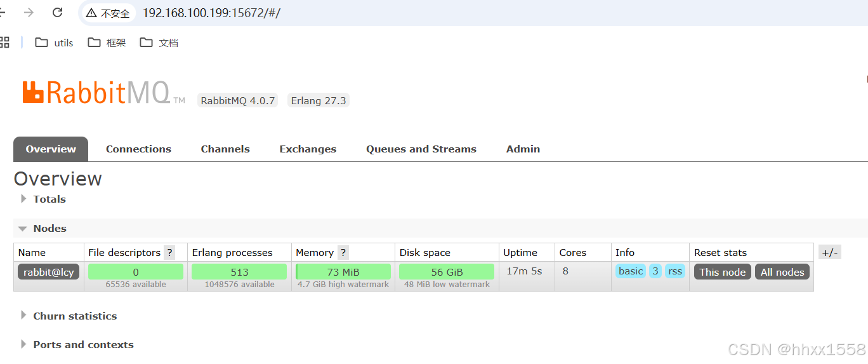Click the Info column header
Screen dimensions: 868x364
(x=625, y=252)
